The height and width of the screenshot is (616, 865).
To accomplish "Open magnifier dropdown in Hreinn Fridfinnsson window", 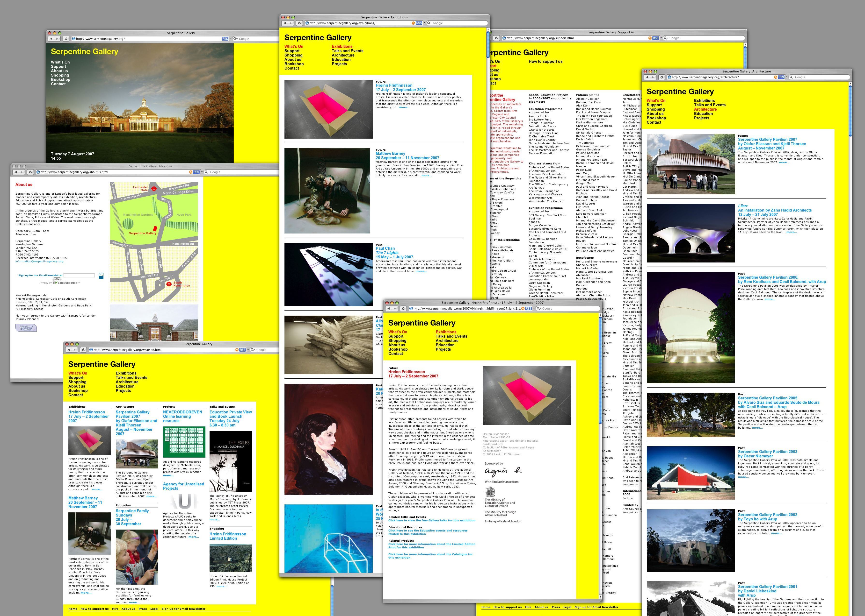I will (539, 309).
